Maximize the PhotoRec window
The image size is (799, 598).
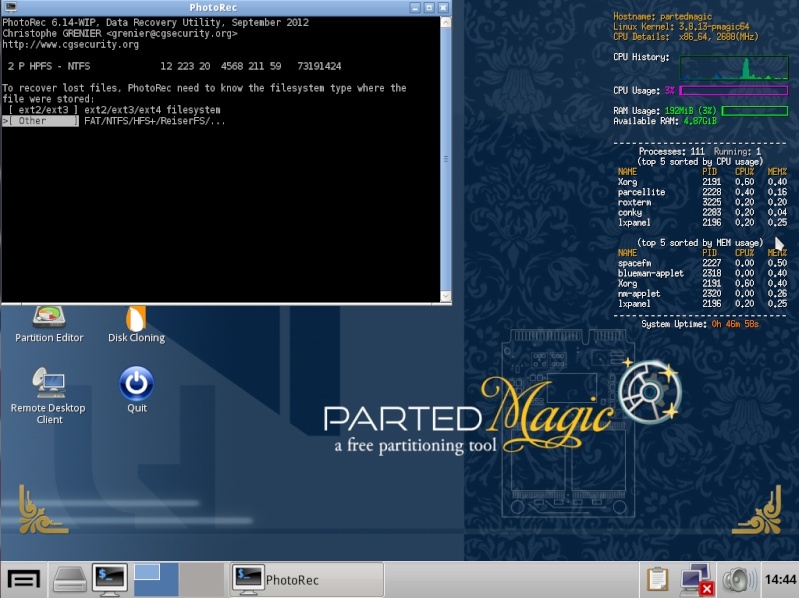[x=429, y=8]
